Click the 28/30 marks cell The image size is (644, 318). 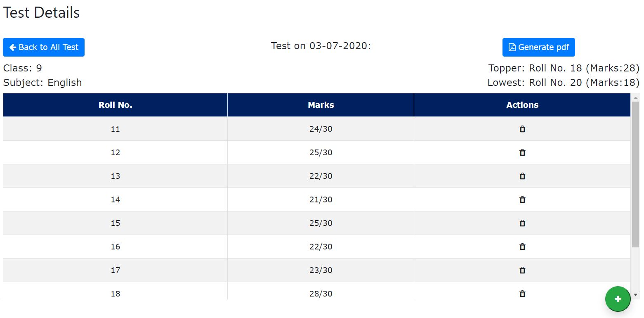[321, 294]
